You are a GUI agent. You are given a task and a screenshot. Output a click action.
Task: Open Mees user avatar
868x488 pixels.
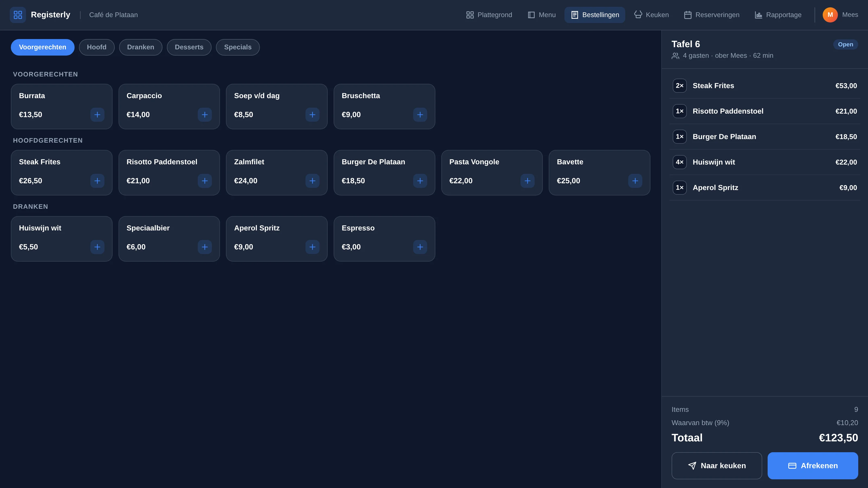click(x=830, y=15)
